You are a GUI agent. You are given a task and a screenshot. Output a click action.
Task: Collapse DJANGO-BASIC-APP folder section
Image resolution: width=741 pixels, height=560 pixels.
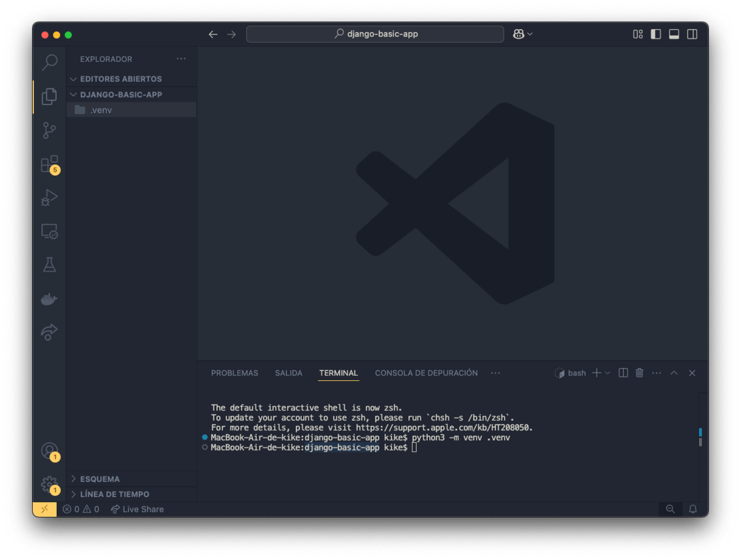[x=132, y=94]
